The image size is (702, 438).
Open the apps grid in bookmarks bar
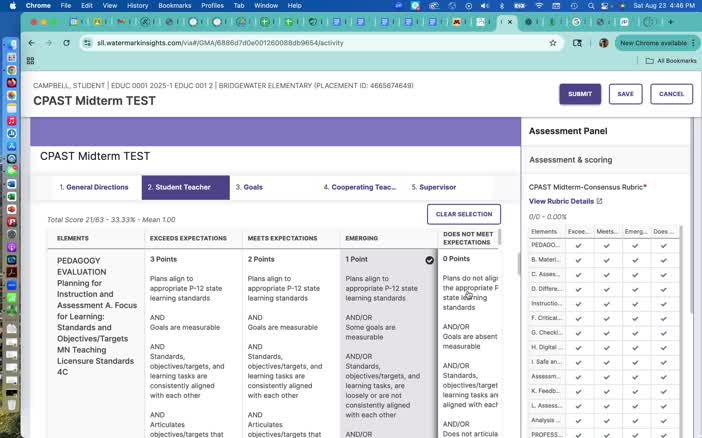[x=30, y=60]
